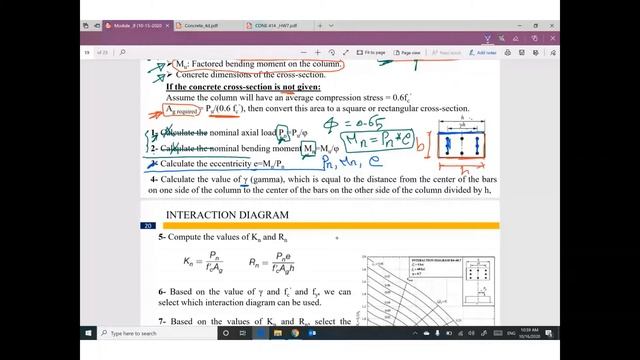Toggle touch writing in the purple bar
Viewport: 640px width, 360px height.
[534, 38]
